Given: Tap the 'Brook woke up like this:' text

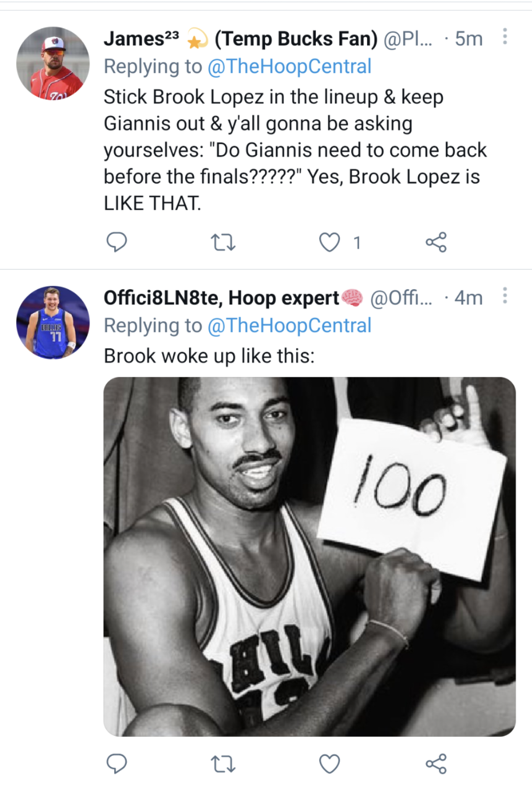Looking at the screenshot, I should tap(209, 356).
